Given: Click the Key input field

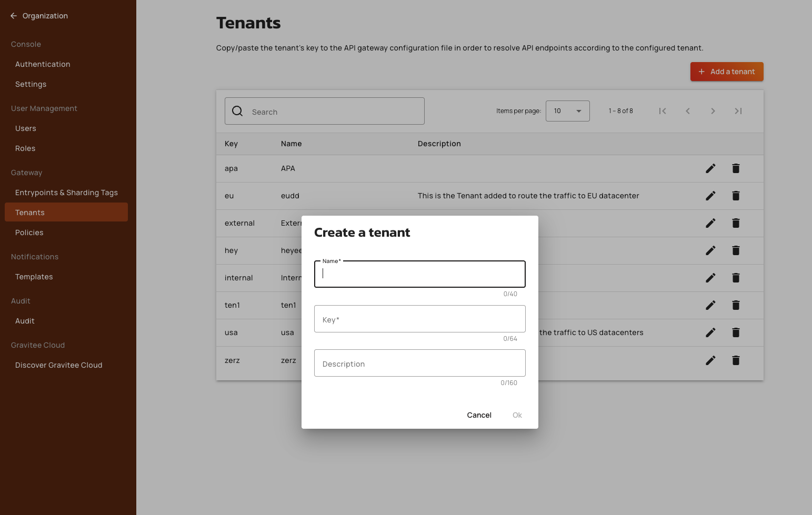Looking at the screenshot, I should [419, 319].
